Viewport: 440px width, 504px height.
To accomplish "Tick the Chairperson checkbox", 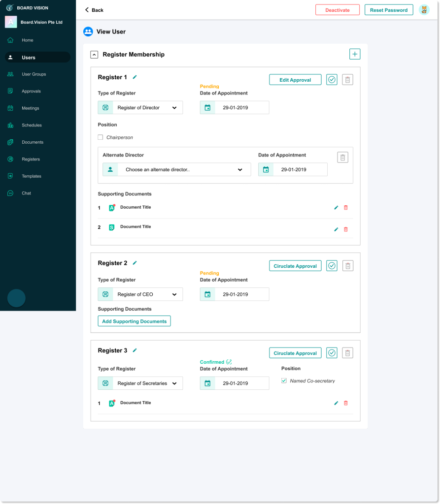I will (101, 137).
